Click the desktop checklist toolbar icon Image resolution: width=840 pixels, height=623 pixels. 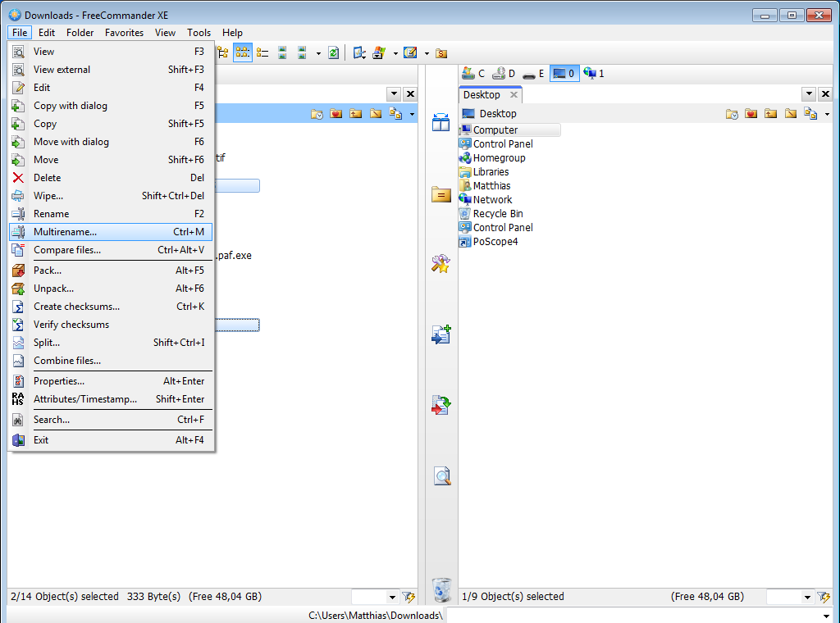click(x=359, y=53)
